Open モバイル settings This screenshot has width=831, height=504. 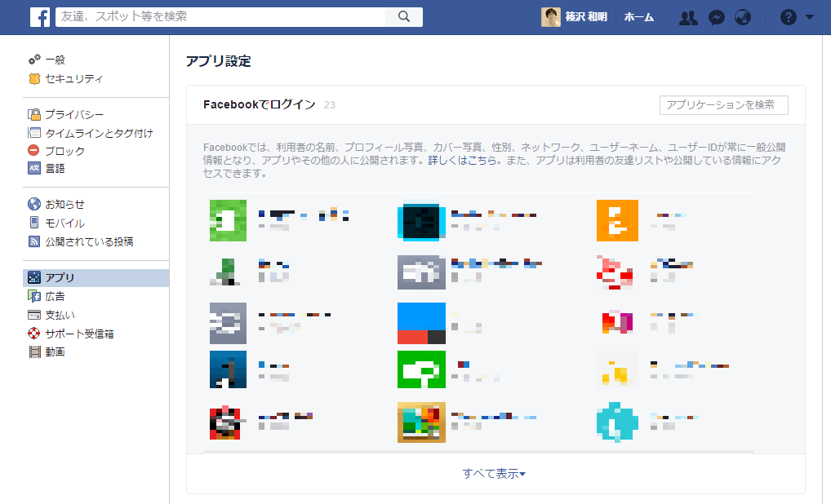coord(64,223)
